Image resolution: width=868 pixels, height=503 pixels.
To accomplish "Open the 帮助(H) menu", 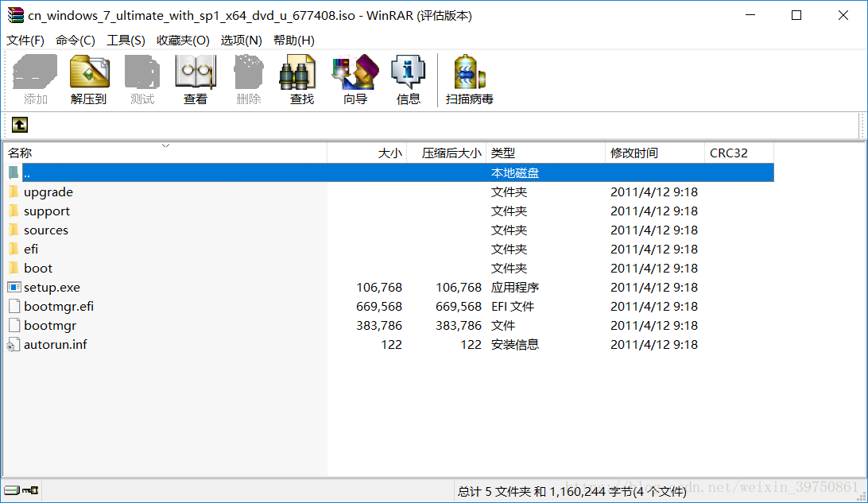I will coord(294,41).
